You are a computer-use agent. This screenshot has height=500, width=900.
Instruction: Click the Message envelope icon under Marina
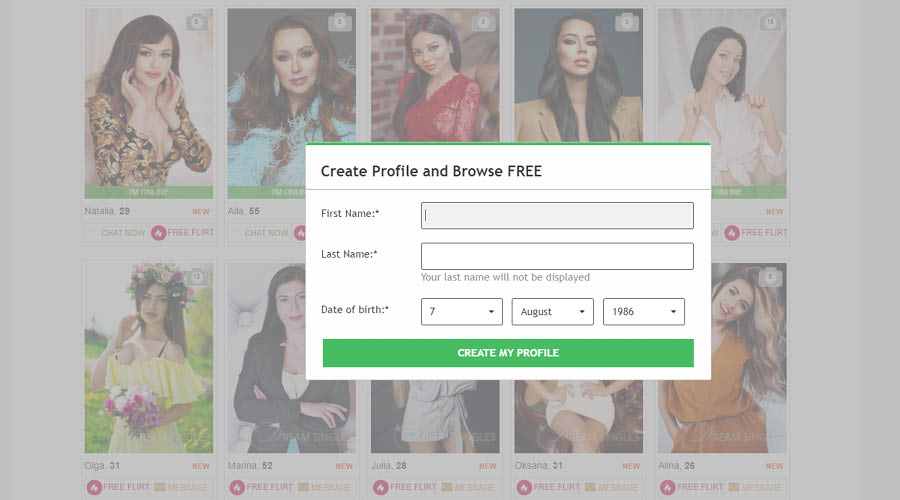(x=303, y=487)
